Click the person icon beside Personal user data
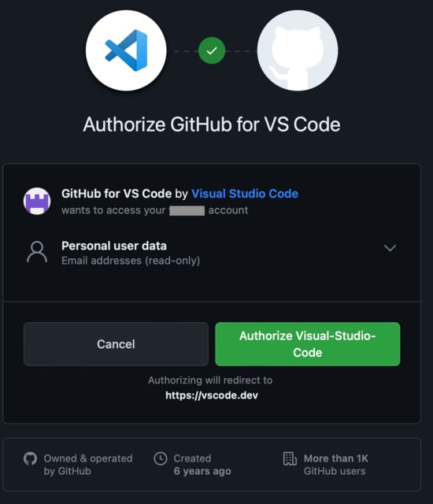The width and height of the screenshot is (433, 504). click(37, 252)
